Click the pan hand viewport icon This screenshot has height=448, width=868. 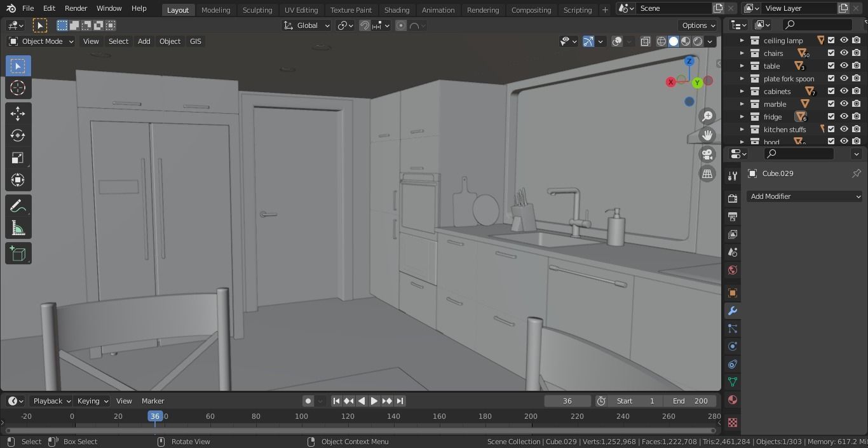tap(707, 135)
